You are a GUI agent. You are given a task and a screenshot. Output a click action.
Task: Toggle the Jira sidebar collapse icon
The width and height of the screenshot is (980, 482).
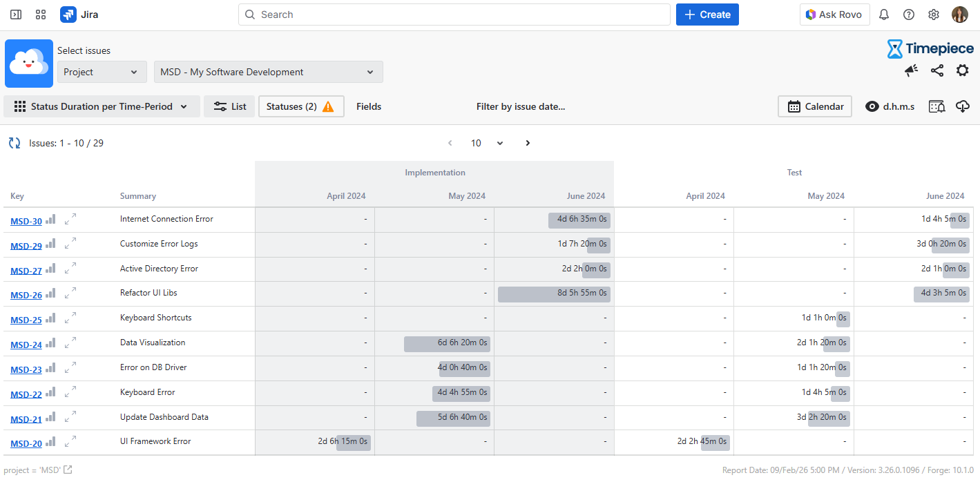pos(16,15)
